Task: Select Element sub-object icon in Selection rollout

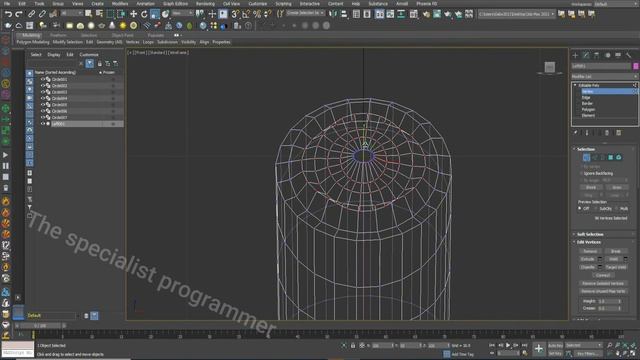Action: 619,157
